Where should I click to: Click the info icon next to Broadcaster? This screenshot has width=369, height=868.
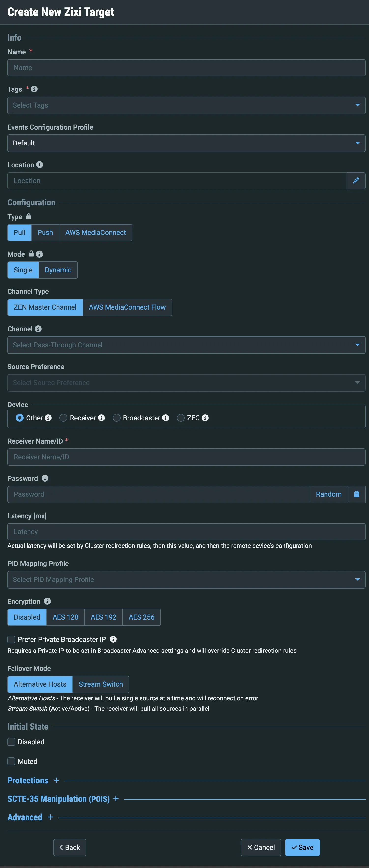click(x=165, y=418)
